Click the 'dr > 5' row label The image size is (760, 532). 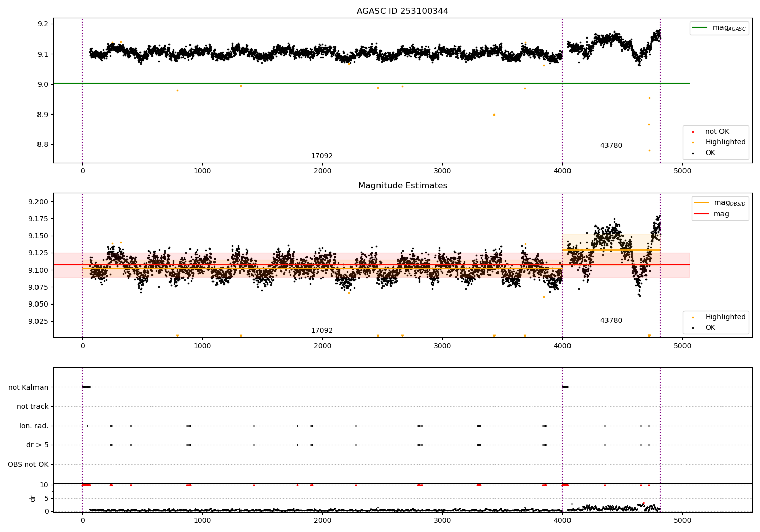tap(37, 445)
